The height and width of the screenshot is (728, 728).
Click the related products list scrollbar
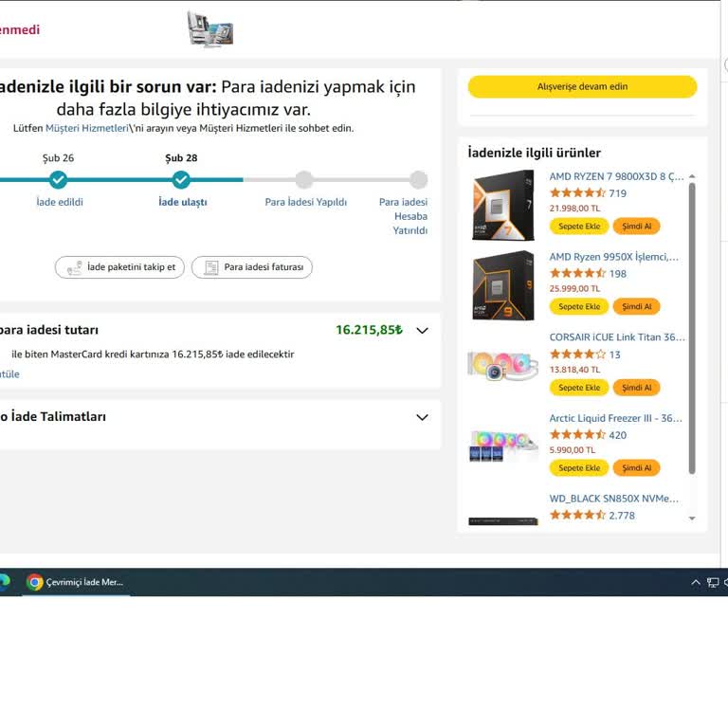tap(692, 329)
